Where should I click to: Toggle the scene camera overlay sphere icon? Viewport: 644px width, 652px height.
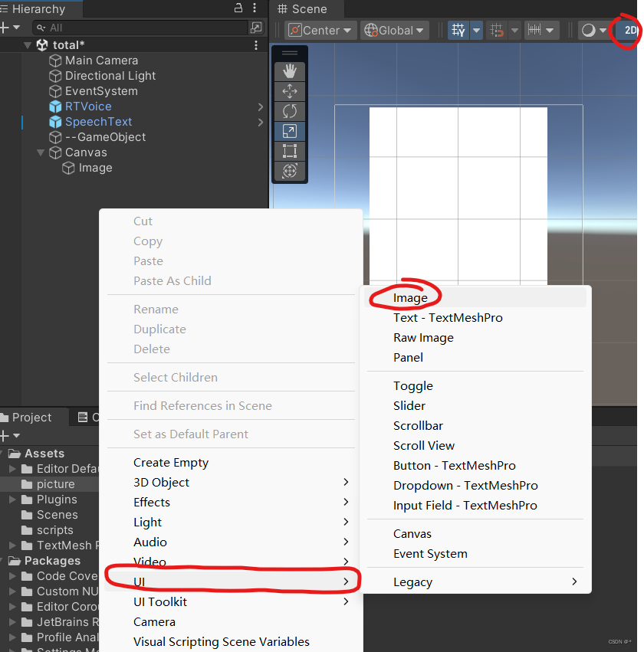pyautogui.click(x=590, y=31)
